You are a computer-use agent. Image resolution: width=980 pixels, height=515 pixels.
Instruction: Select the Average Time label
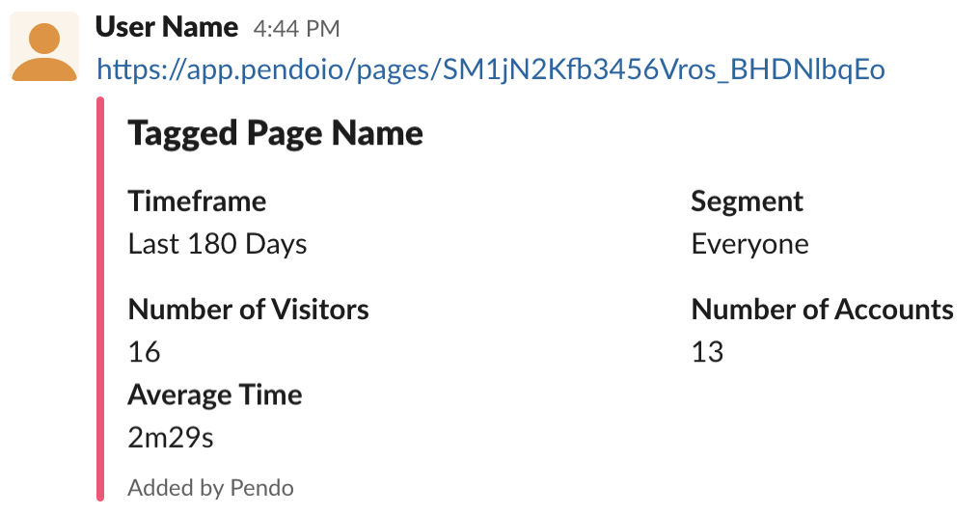pos(215,395)
